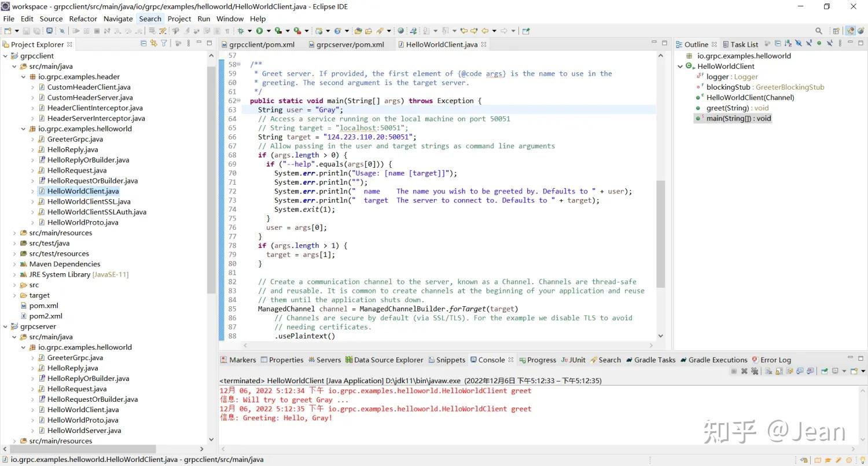This screenshot has height=466, width=868.
Task: Click the Terminate button in the Console toolbar
Action: pos(735,371)
